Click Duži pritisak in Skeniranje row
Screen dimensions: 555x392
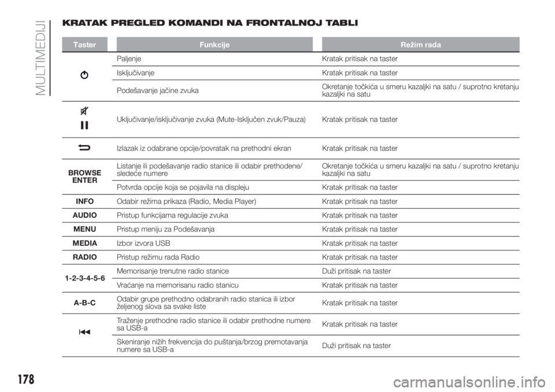357,346
